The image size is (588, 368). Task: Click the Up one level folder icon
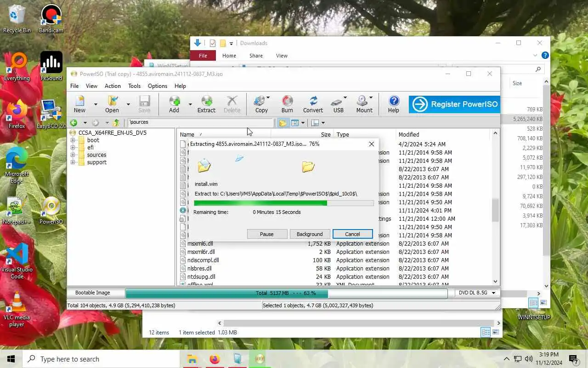click(x=116, y=123)
